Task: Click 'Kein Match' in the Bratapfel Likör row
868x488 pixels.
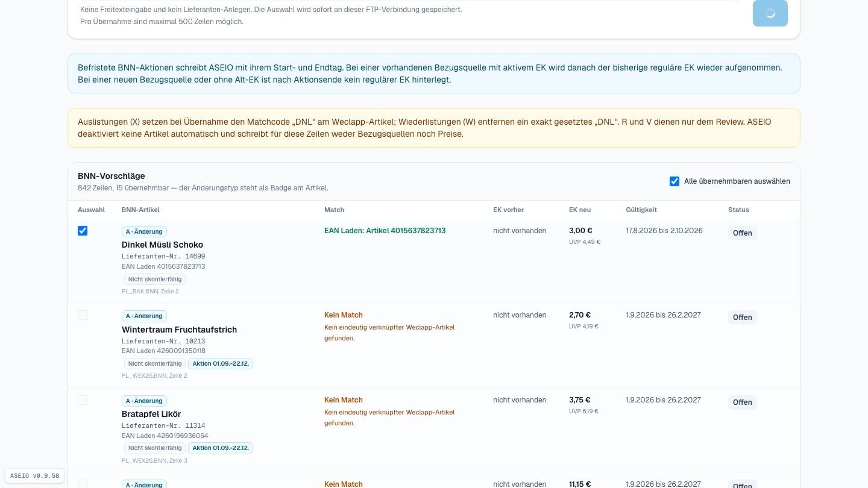Action: (x=344, y=400)
